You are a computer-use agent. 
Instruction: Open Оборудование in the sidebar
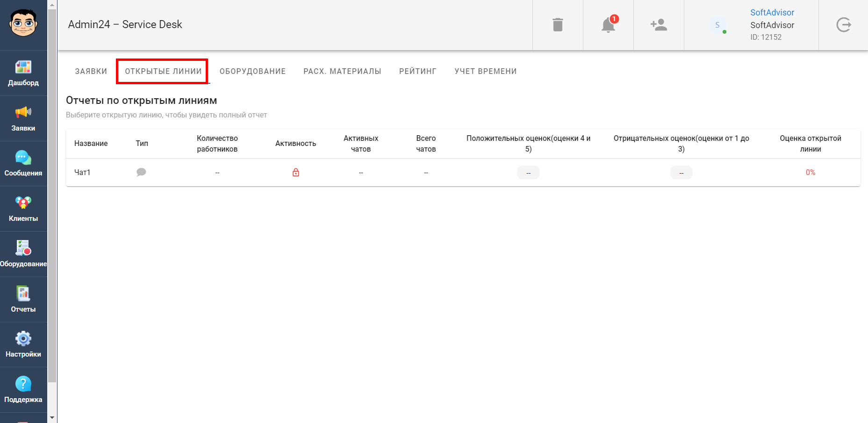click(23, 254)
